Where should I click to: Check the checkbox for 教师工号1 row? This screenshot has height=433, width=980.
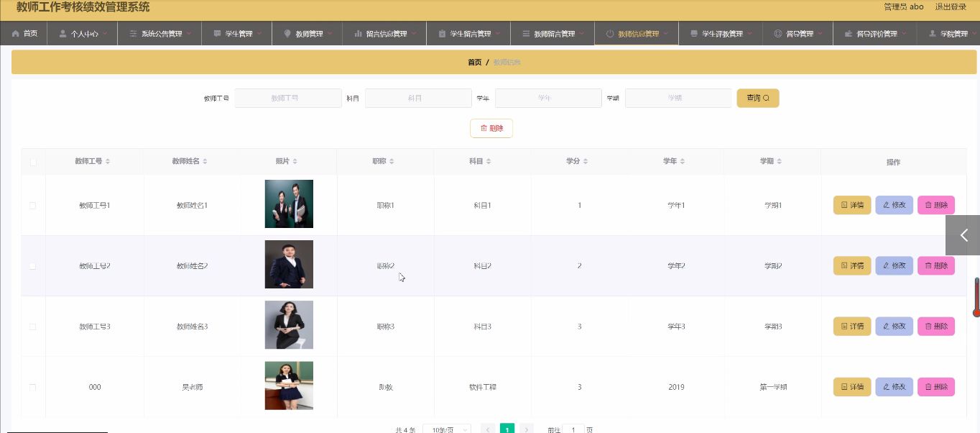[x=33, y=206]
